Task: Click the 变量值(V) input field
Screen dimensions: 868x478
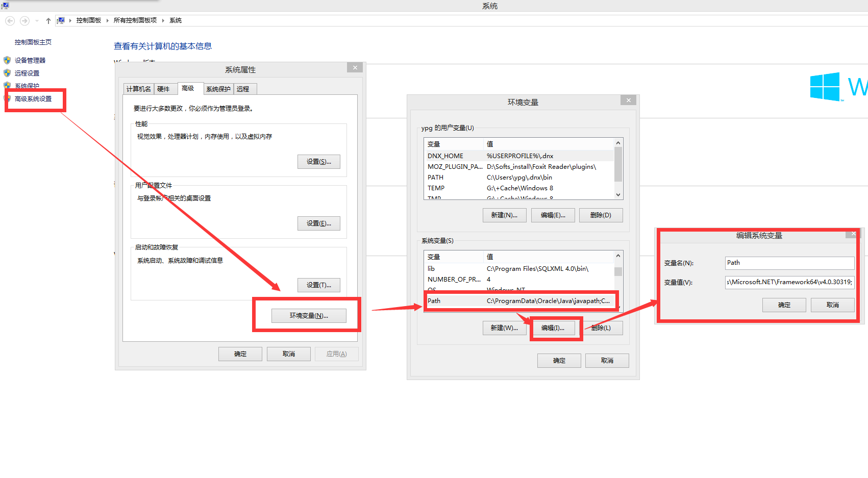Action: click(789, 282)
